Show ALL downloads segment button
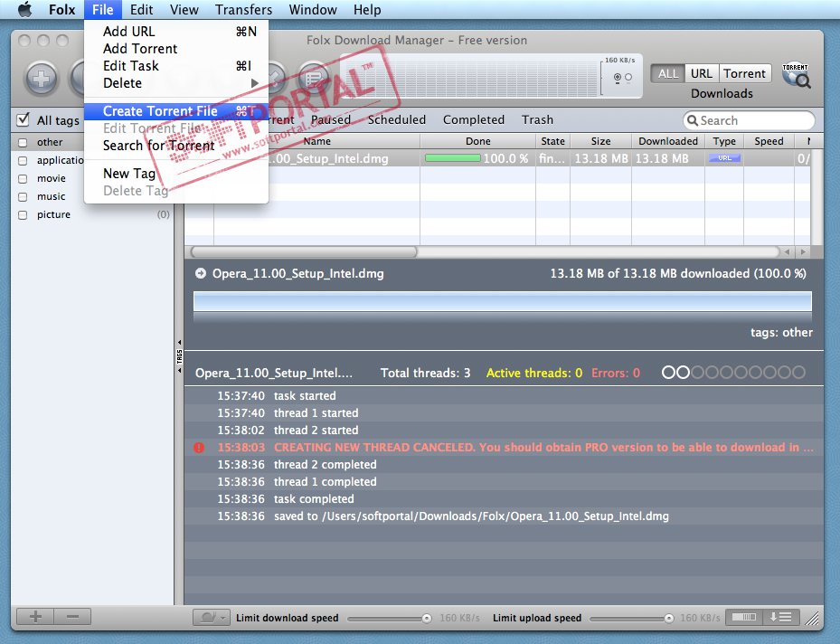This screenshot has width=840, height=644. pos(667,73)
